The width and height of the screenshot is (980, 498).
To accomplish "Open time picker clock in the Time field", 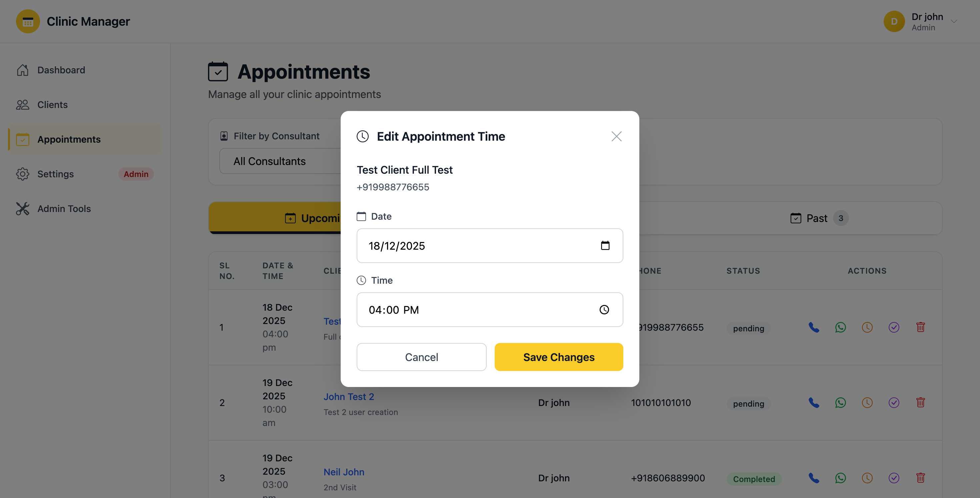I will pyautogui.click(x=604, y=310).
